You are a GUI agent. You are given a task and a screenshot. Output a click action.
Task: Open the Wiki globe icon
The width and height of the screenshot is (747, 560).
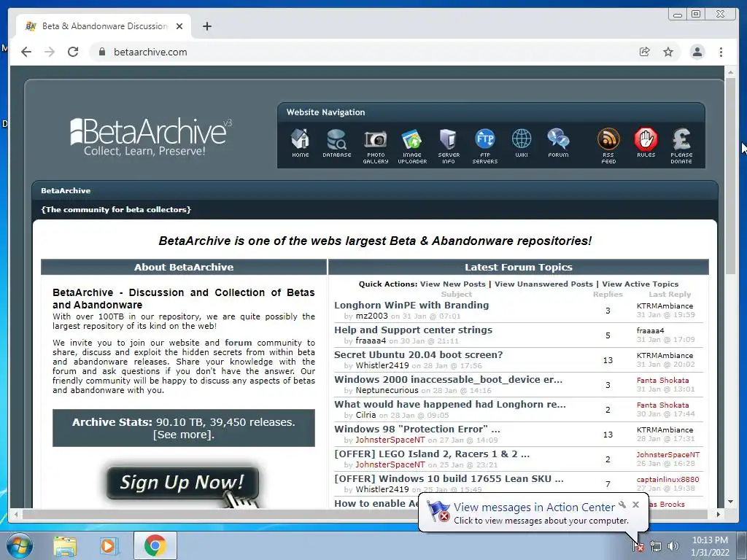click(522, 143)
